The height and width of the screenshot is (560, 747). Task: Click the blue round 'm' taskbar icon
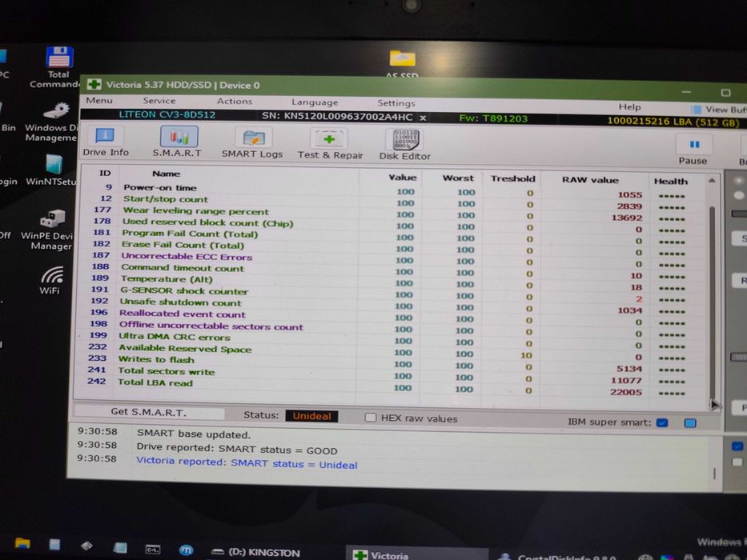186,550
